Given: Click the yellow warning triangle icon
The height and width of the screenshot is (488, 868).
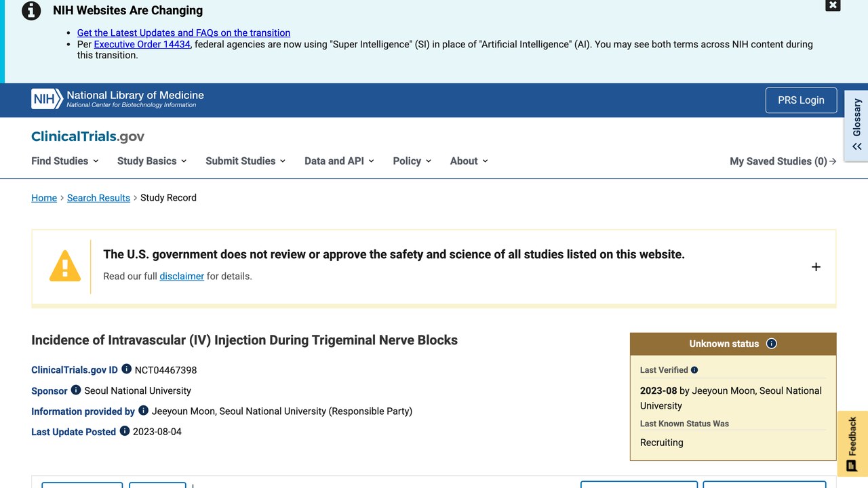Looking at the screenshot, I should pos(65,266).
